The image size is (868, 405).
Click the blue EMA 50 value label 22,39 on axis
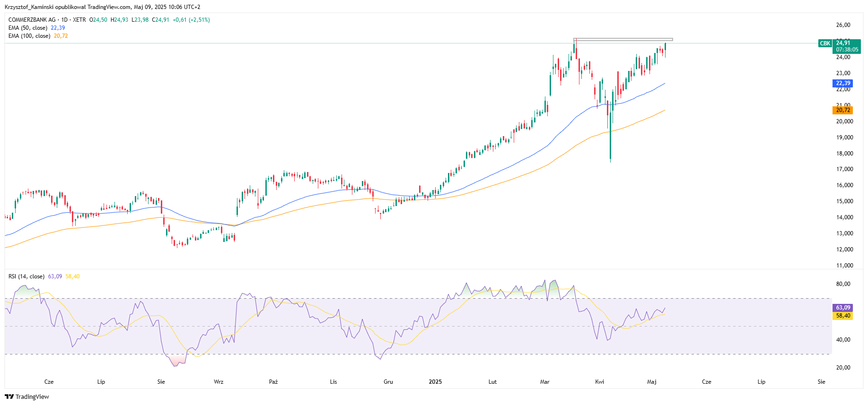click(x=842, y=83)
